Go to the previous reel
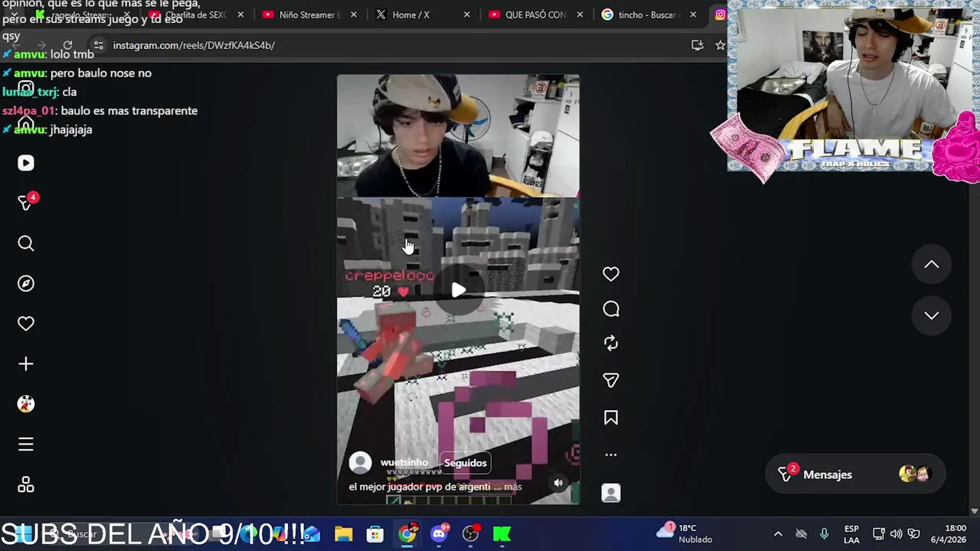 (x=931, y=264)
